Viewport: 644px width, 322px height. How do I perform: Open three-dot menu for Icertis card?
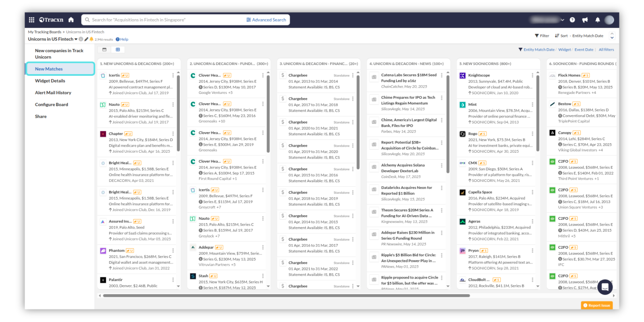tap(173, 75)
